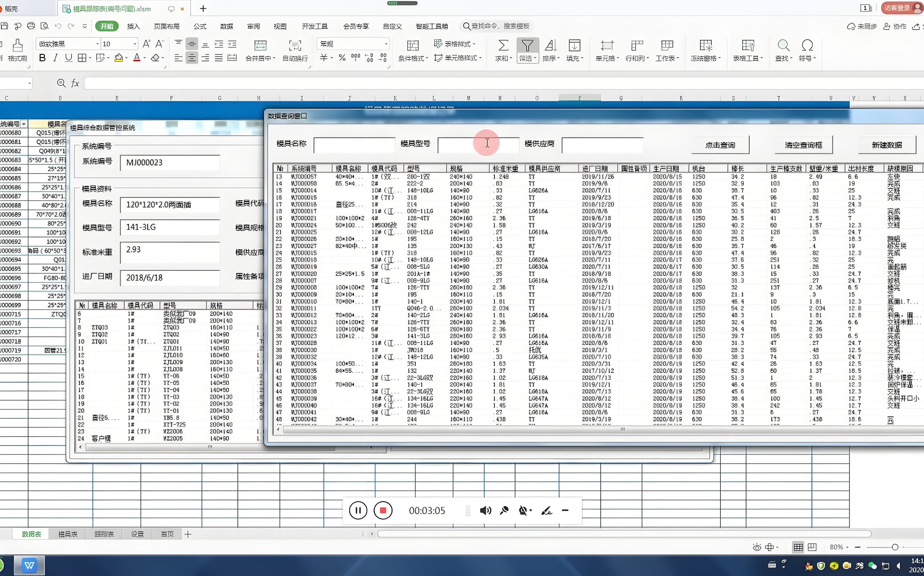Screen dimensions: 924x576
Task: Click the Symbol omega icon
Action: pyautogui.click(x=807, y=46)
